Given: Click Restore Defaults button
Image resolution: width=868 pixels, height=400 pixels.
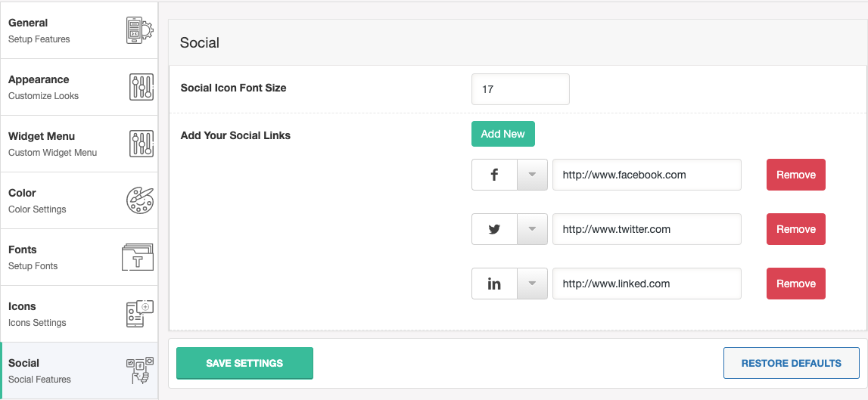Looking at the screenshot, I should tap(791, 363).
